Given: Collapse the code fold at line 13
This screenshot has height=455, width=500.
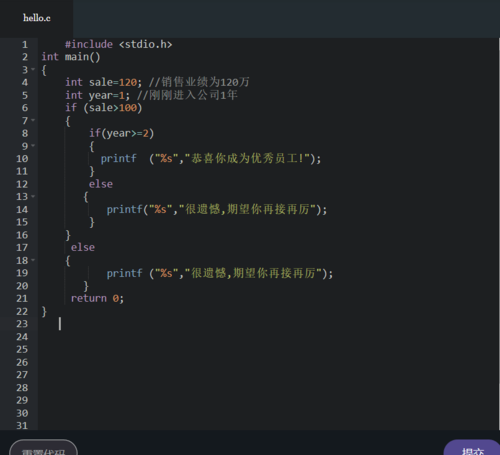Looking at the screenshot, I should pyautogui.click(x=33, y=196).
